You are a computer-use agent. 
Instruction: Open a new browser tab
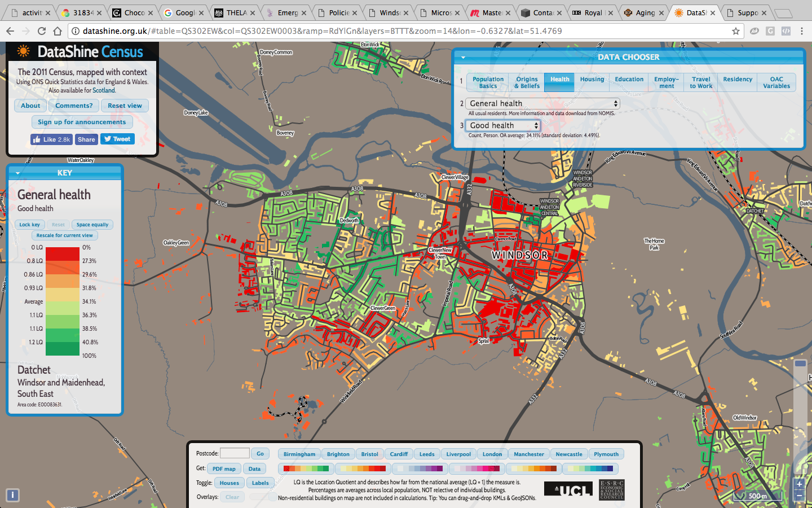[783, 13]
